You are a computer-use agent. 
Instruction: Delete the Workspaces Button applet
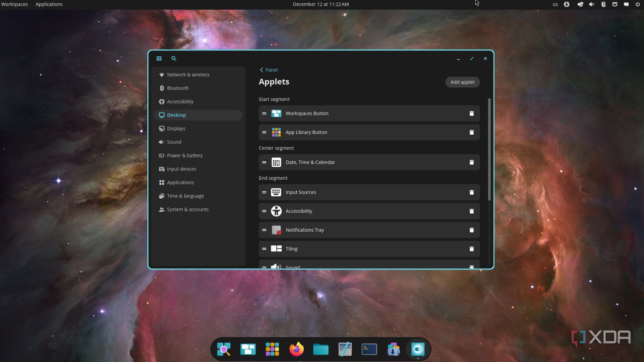point(471,113)
